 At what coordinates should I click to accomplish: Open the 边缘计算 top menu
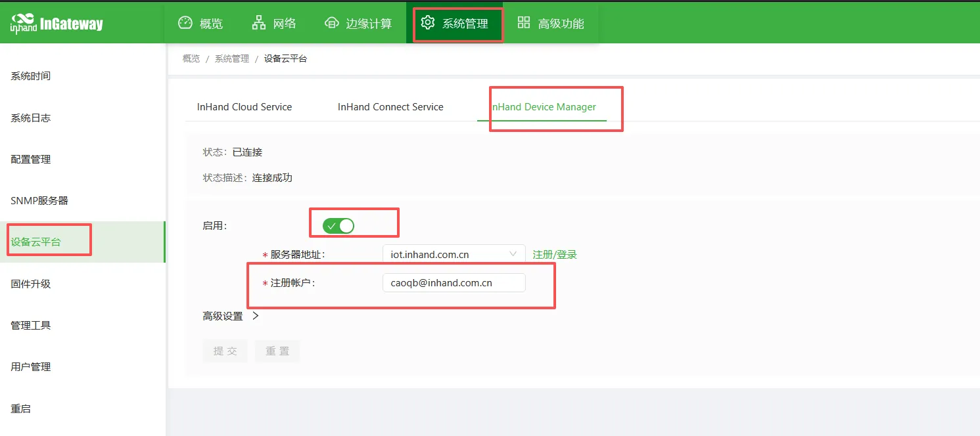pos(359,24)
